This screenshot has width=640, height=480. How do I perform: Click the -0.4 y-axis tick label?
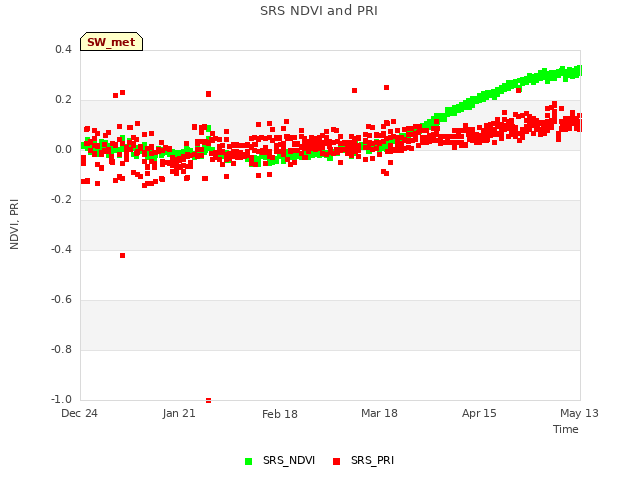61,249
